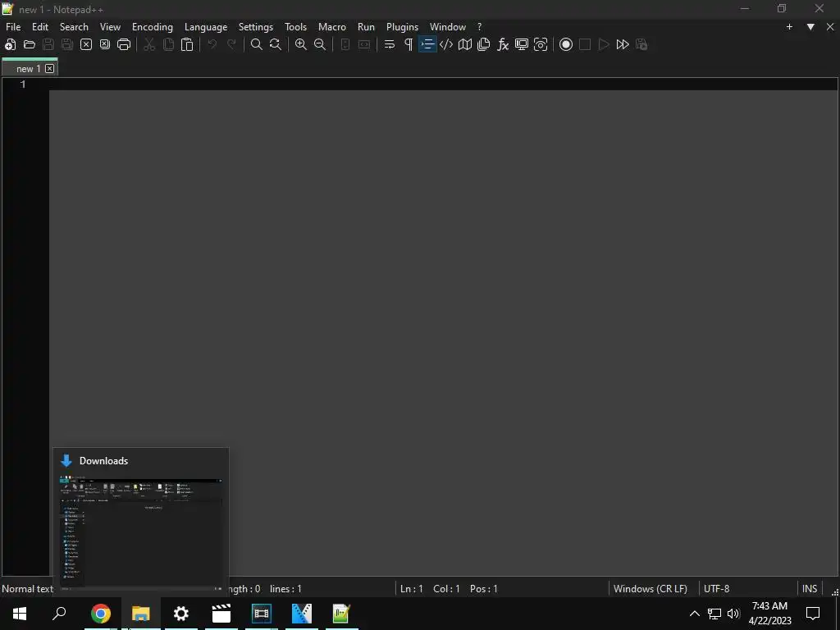840x630 pixels.
Task: Click the Undo arrow icon
Action: click(212, 44)
